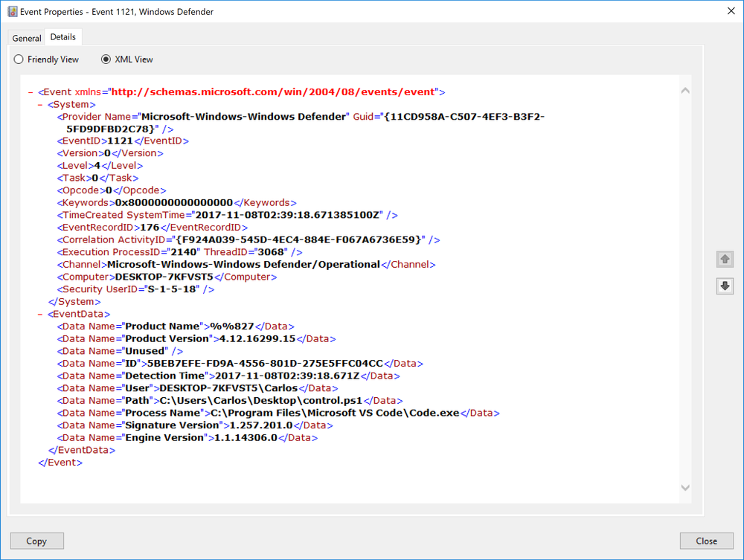The width and height of the screenshot is (744, 560).
Task: Click the ID value 5BEB7EFE-FD9A-4556-801D-275E5FFC04CC
Action: click(265, 364)
